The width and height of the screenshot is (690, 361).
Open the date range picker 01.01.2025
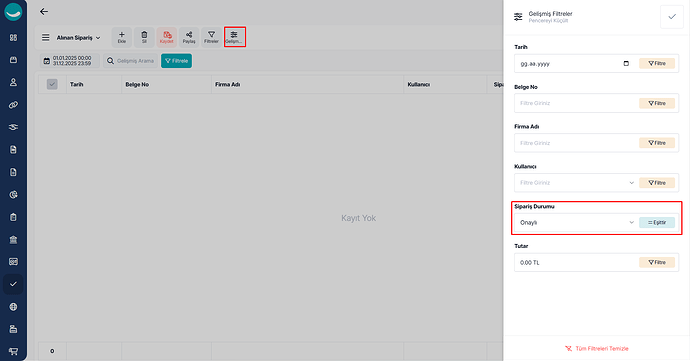pyautogui.click(x=70, y=61)
